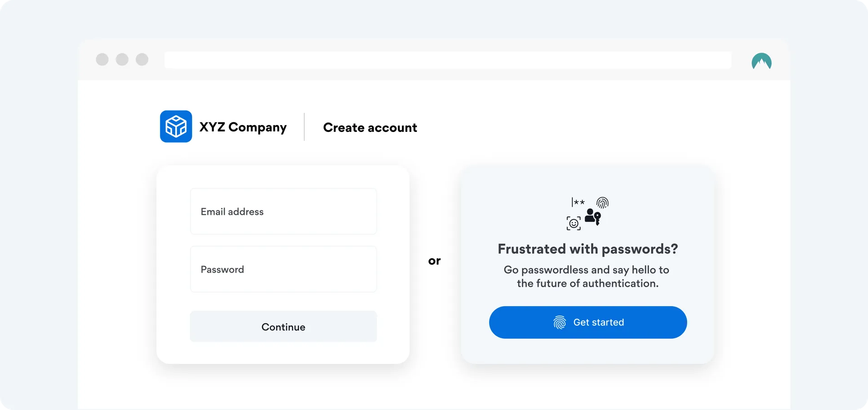
Task: Click the XYZ Company cube logo
Action: [x=176, y=126]
